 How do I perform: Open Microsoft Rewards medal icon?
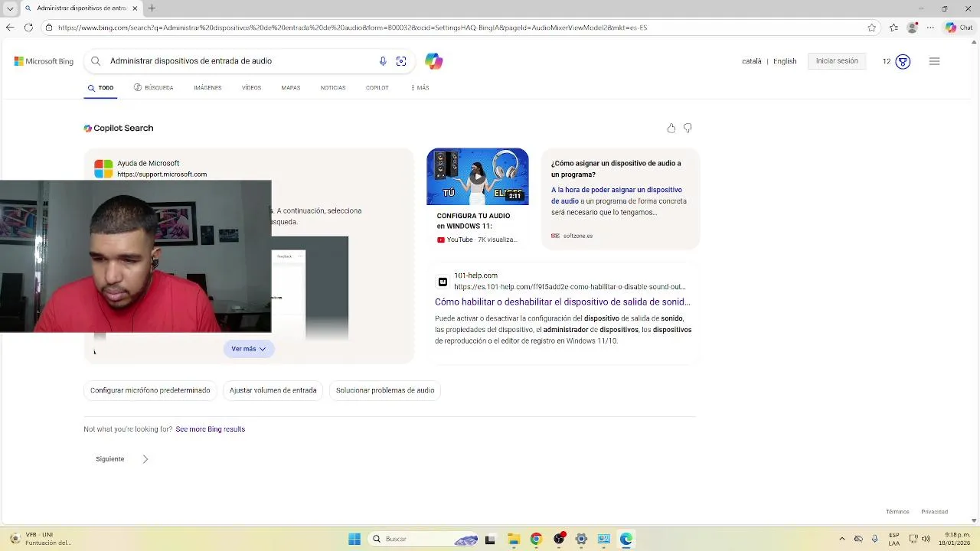(x=903, y=61)
